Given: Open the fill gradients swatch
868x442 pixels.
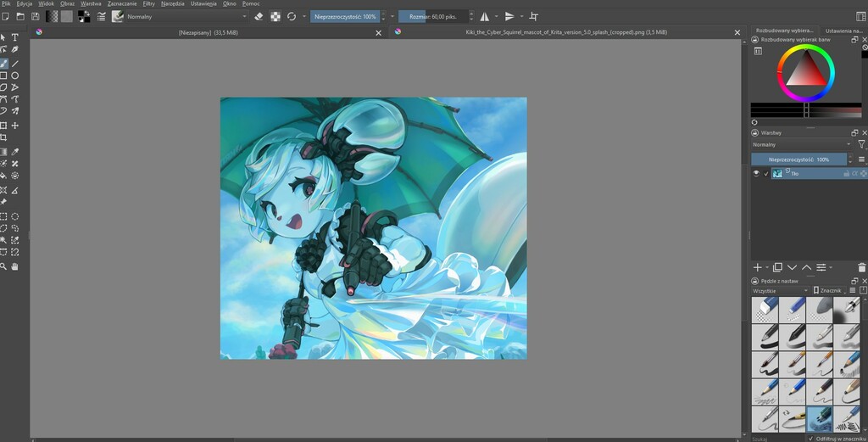Looking at the screenshot, I should 52,17.
